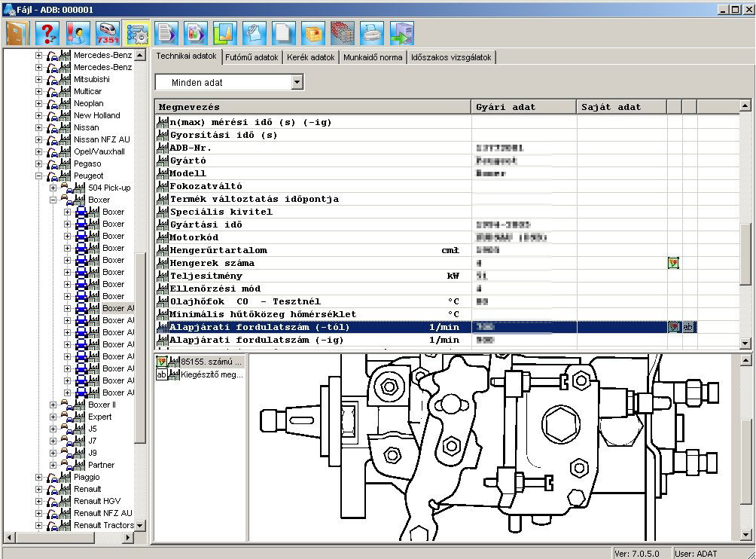Click the exit door icon in toolbar

tap(17, 33)
